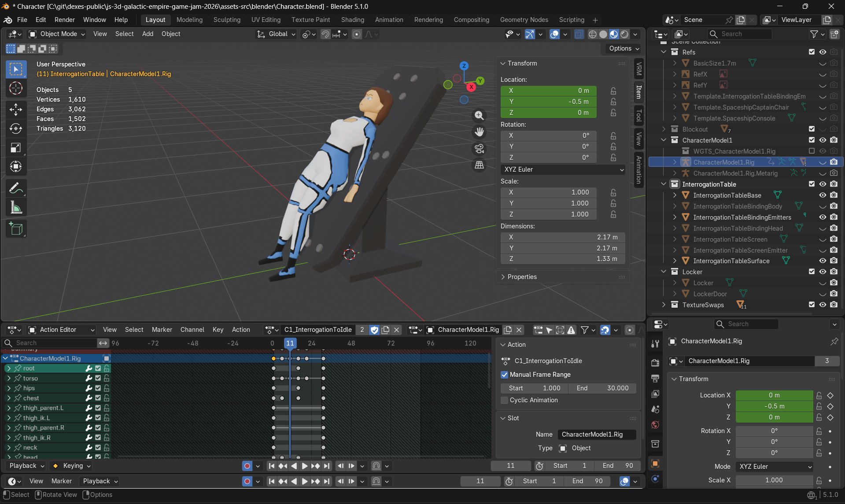Pick the Add Cube tool
The image size is (845, 504).
click(x=16, y=228)
